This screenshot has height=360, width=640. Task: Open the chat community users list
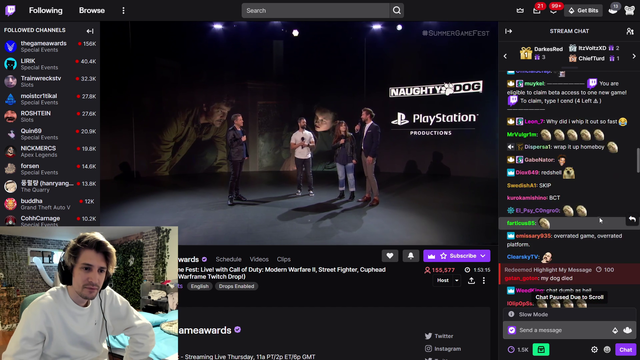point(630,31)
